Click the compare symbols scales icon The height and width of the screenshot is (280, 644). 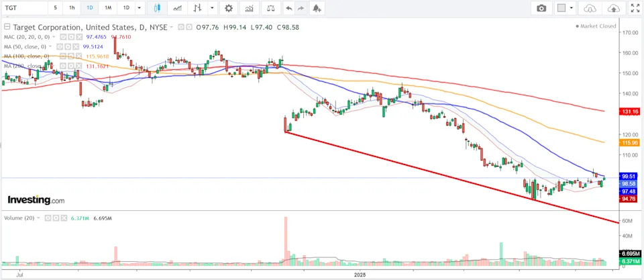(271, 8)
